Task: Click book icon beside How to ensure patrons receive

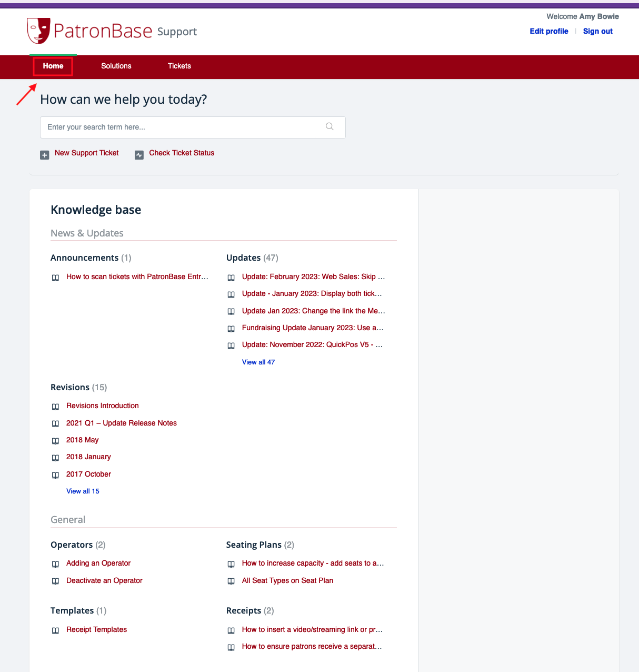Action: click(231, 648)
